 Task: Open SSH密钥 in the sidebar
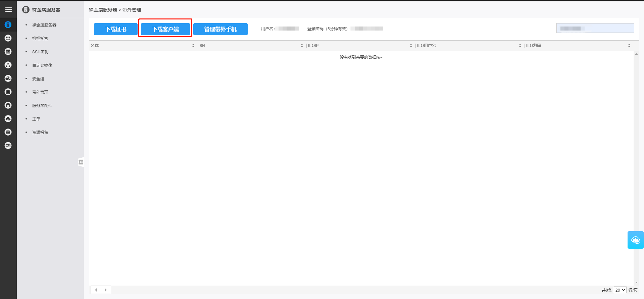pyautogui.click(x=40, y=52)
